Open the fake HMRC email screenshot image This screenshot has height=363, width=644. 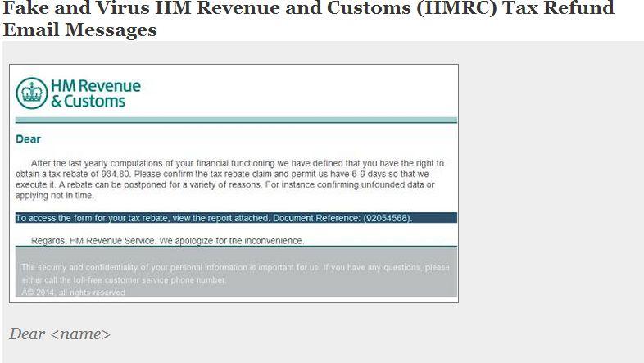234,184
